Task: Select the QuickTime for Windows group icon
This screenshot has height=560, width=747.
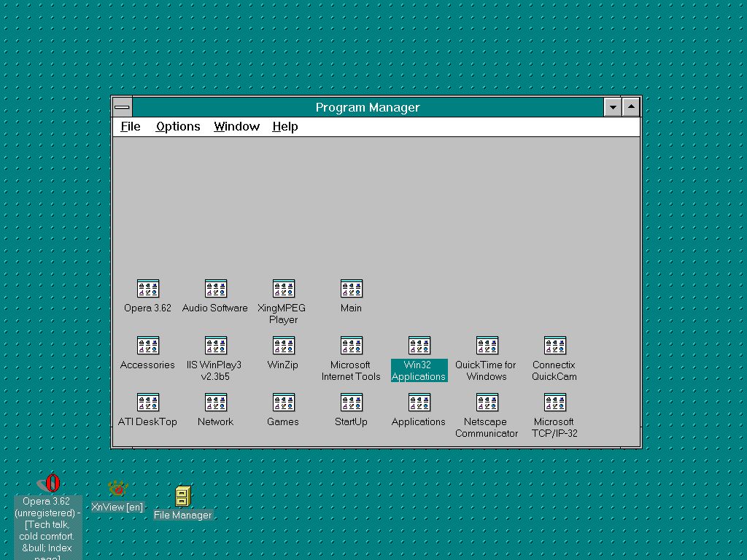Action: 487,346
